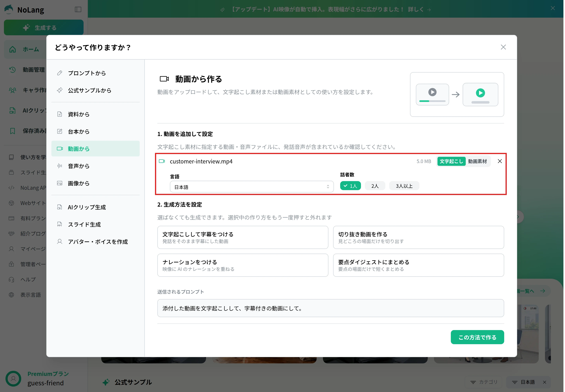Toggle 文字起こしして字幕をつける option
565x392 pixels.
click(243, 238)
